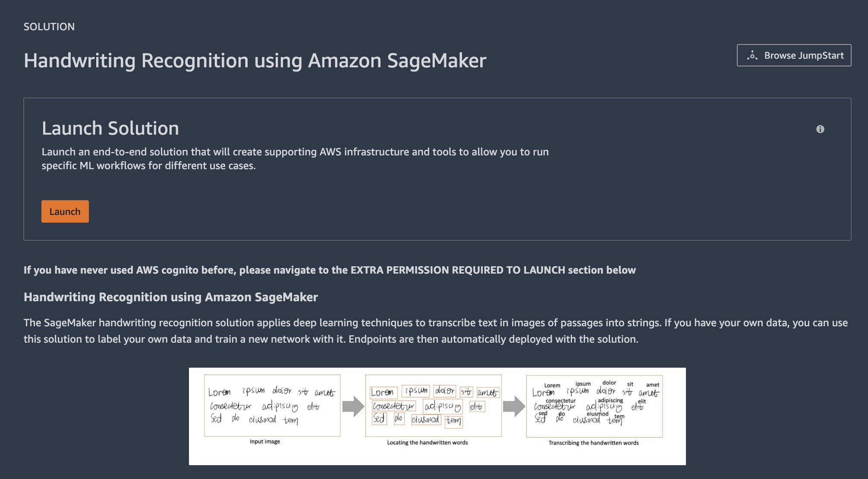Click the AWS cognito permission notice
This screenshot has height=479, width=868.
coord(330,270)
